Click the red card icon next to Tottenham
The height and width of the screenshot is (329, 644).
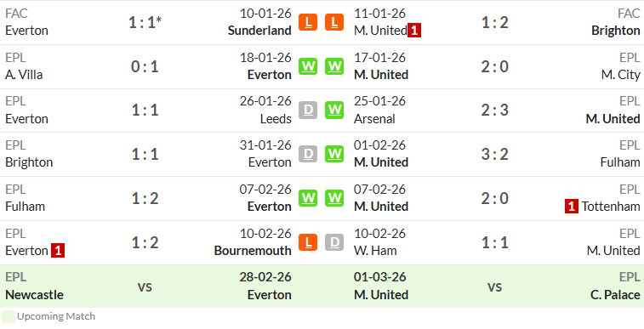pos(572,207)
